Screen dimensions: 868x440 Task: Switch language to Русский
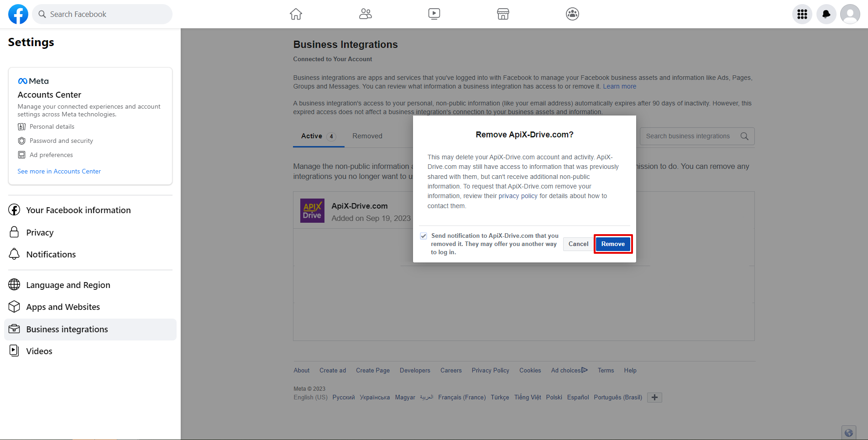pyautogui.click(x=344, y=398)
